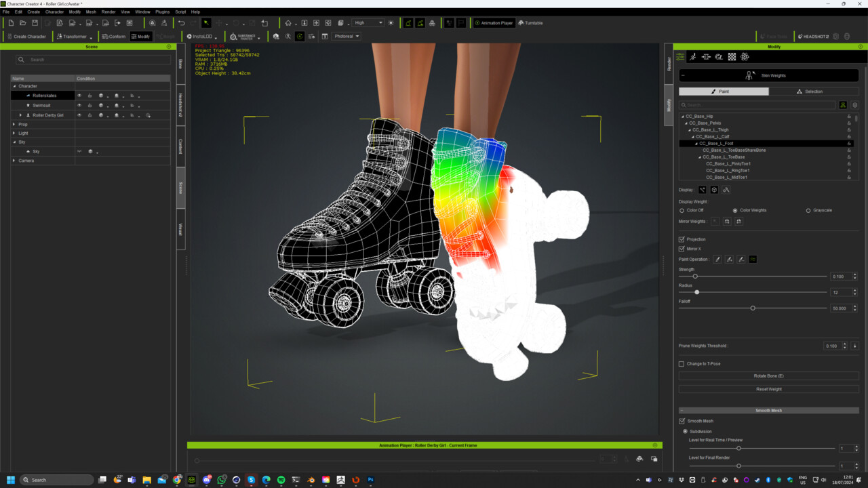Open a project with the folder icon
The image size is (868, 488).
click(23, 23)
